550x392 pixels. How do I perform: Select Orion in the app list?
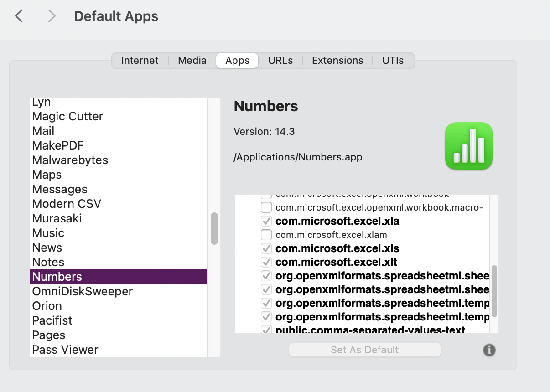119,306
